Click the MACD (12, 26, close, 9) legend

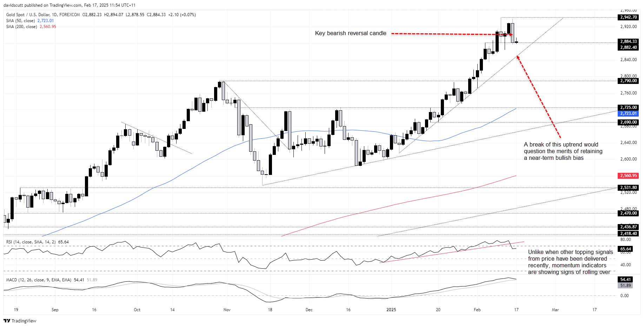coord(39,280)
